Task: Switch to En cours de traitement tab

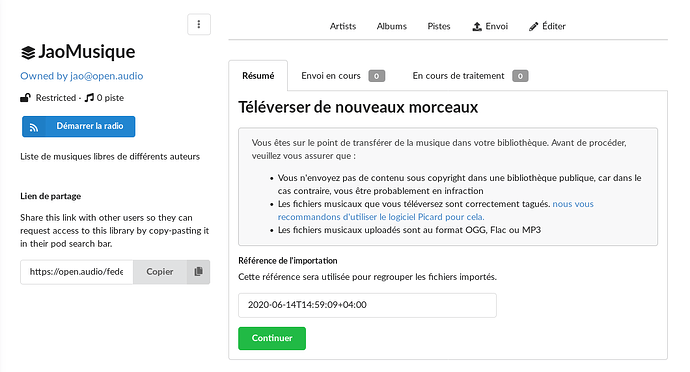Action: 470,76
